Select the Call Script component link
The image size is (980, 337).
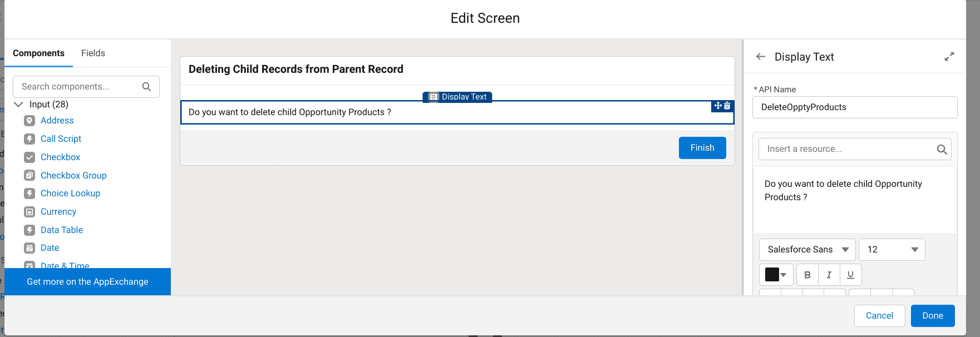tap(61, 139)
